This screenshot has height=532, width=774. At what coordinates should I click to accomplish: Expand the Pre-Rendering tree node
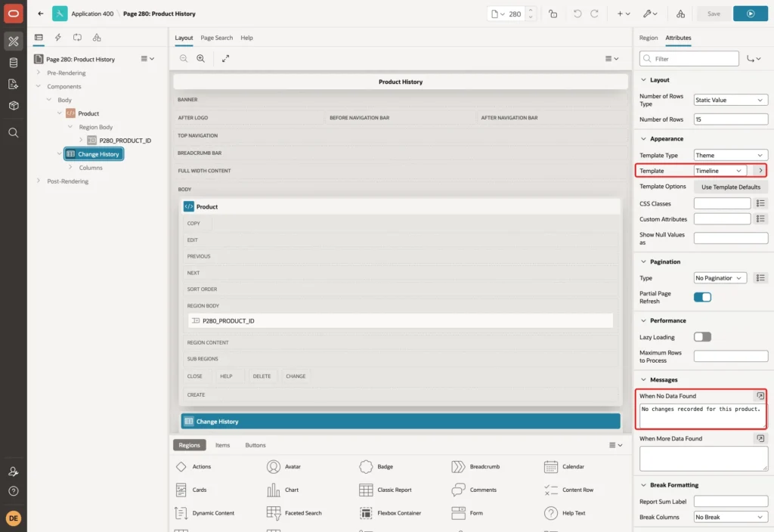coord(39,73)
